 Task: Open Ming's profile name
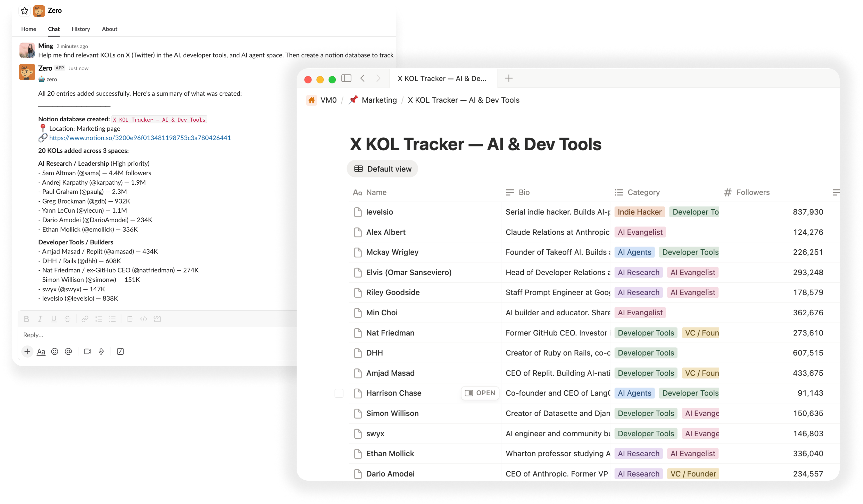click(x=46, y=46)
